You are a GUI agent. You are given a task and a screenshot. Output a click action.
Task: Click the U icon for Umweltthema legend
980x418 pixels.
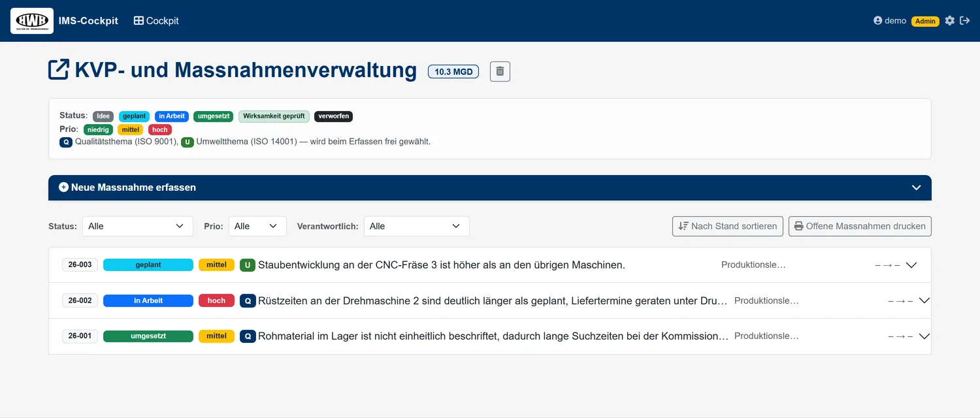(188, 142)
